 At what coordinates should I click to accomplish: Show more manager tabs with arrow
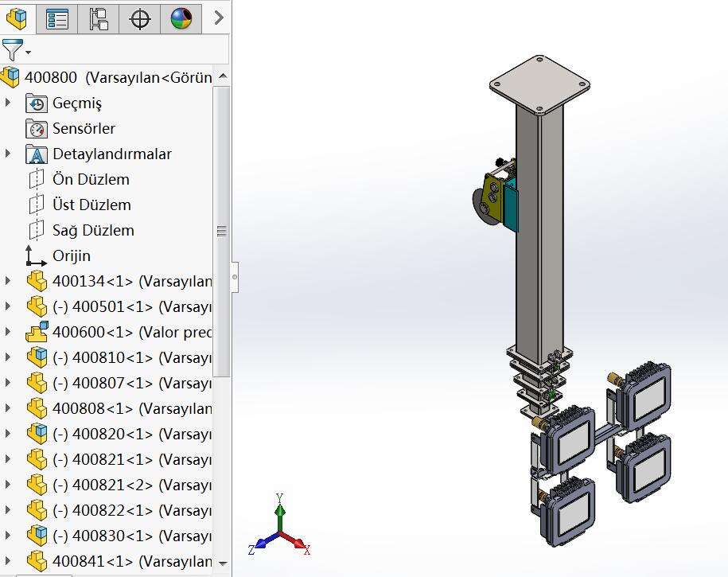(219, 18)
